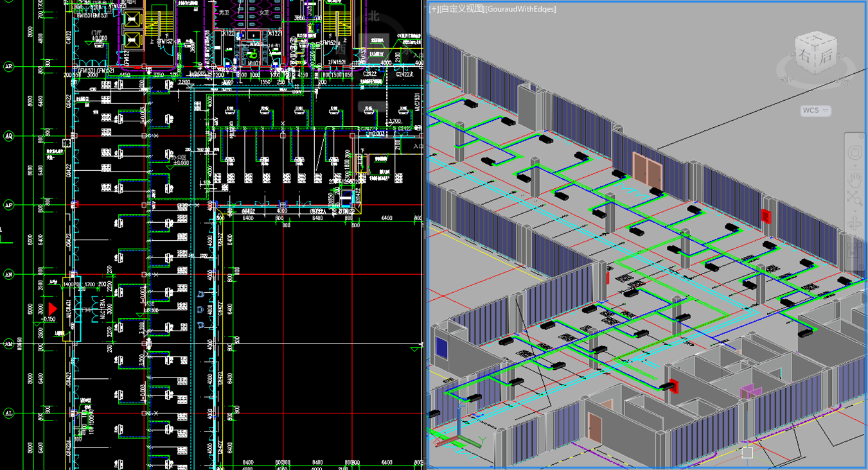Viewport: 868px width, 470px height.
Task: Open the ShowMotion tool in navigation bar
Action: pos(855,250)
